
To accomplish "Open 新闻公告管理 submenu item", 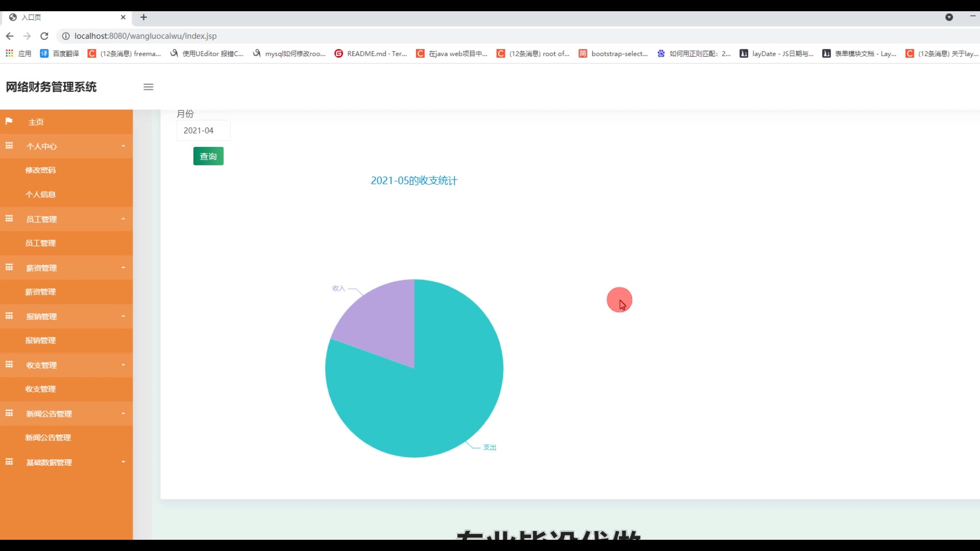I will coord(48,438).
